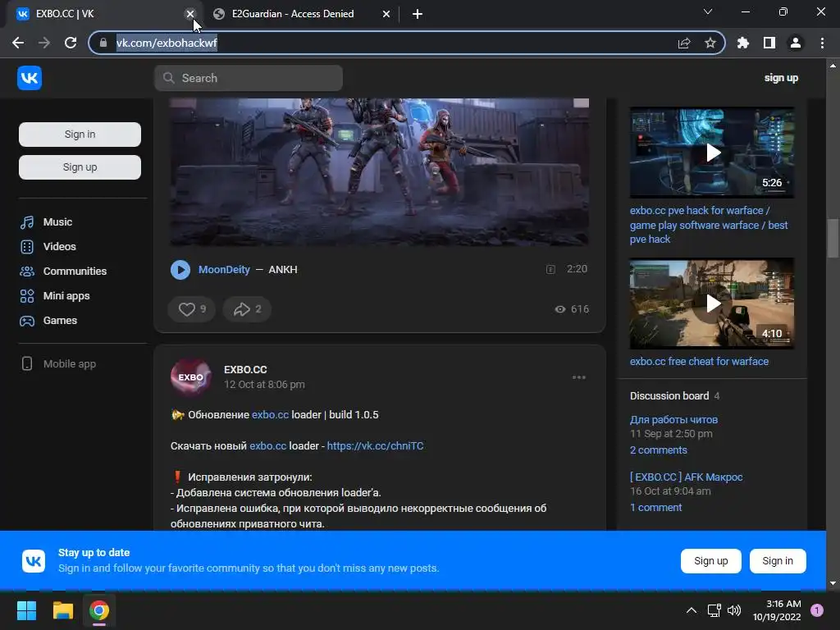Screen dimensions: 840x630
Task: Click banner Sign up button
Action: tap(711, 561)
